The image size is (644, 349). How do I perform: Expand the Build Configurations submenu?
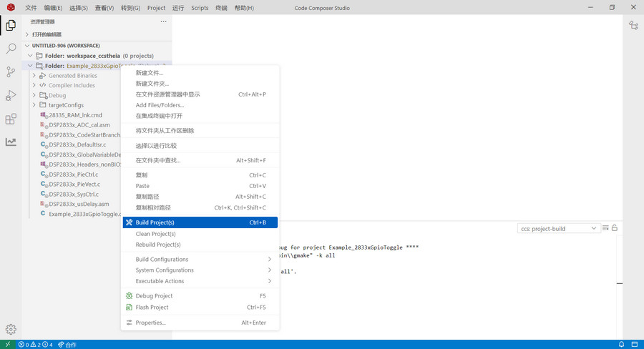coord(200,260)
